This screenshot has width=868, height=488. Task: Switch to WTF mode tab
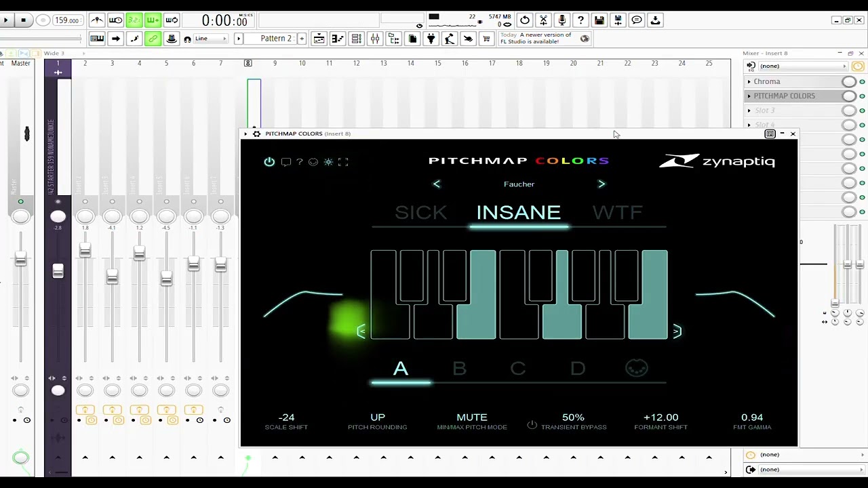coord(617,213)
